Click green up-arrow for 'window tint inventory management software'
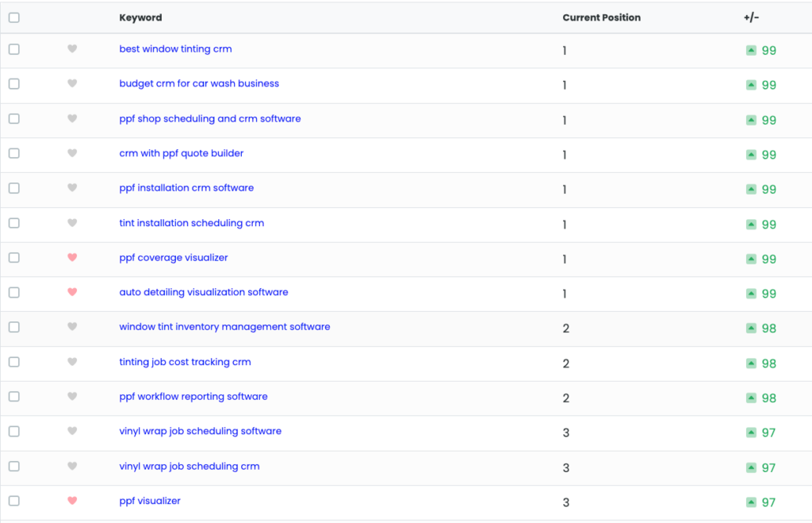 click(x=751, y=328)
